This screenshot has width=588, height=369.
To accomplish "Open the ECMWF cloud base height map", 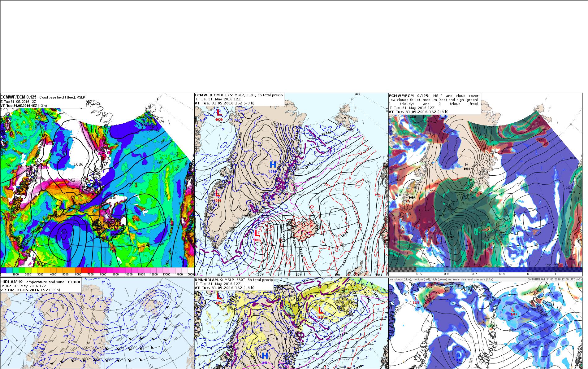I will pos(97,185).
